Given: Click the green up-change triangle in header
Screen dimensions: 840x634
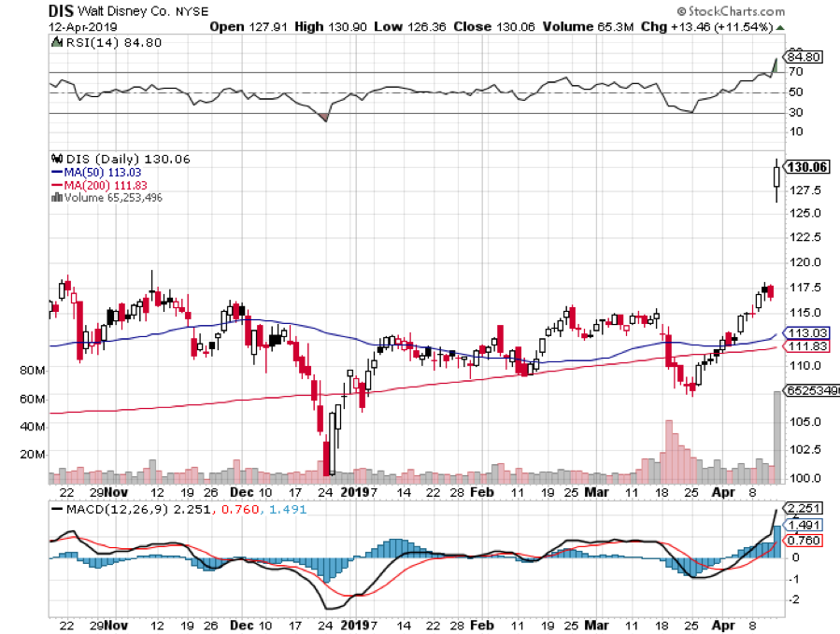Looking at the screenshot, I should click(780, 27).
